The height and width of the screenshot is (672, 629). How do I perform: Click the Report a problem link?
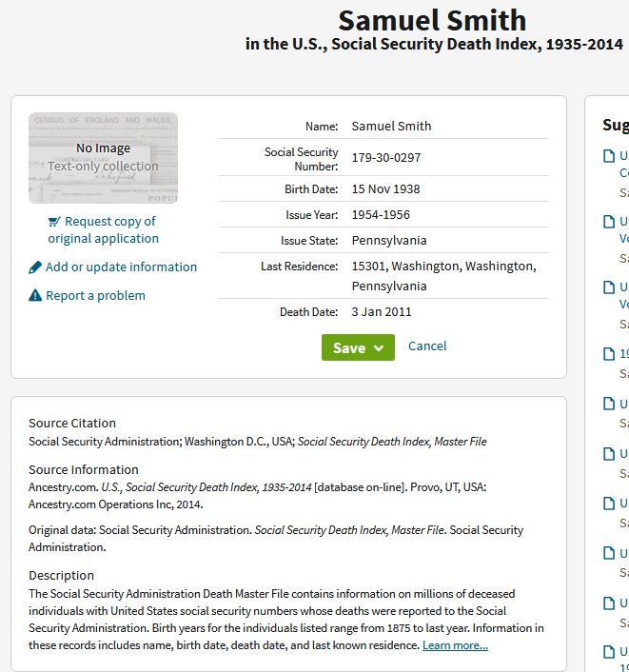pyautogui.click(x=95, y=296)
